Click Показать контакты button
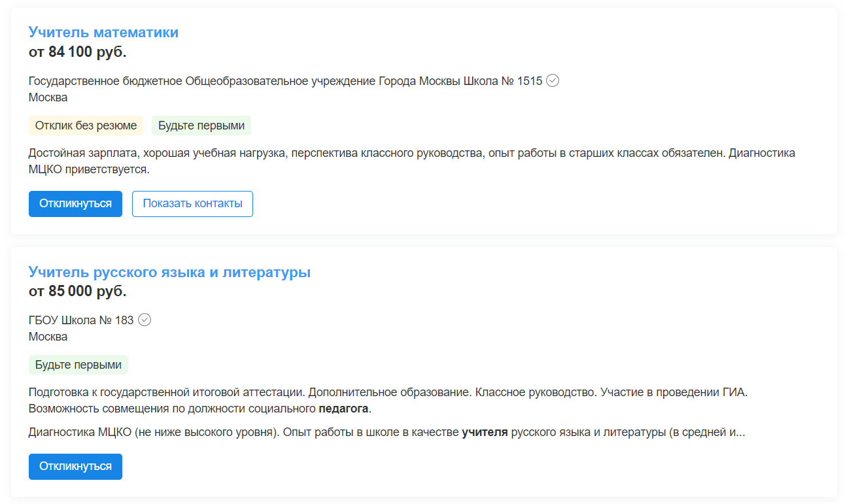Image resolution: width=858 pixels, height=504 pixels. coord(192,204)
